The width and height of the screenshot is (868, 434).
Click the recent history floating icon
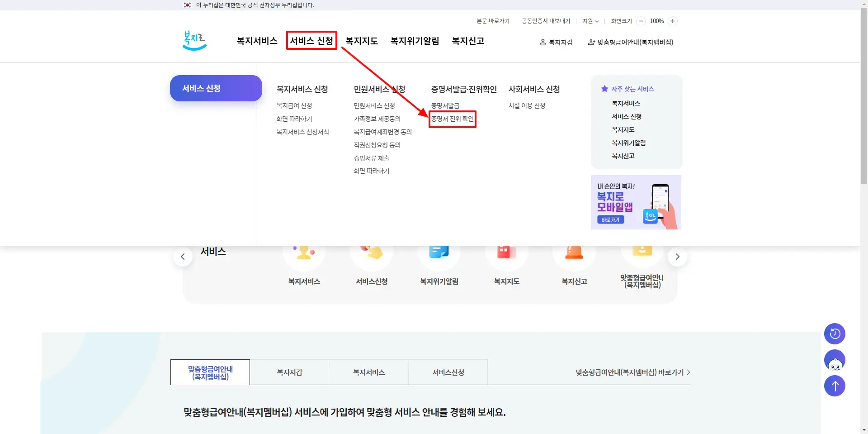(835, 334)
